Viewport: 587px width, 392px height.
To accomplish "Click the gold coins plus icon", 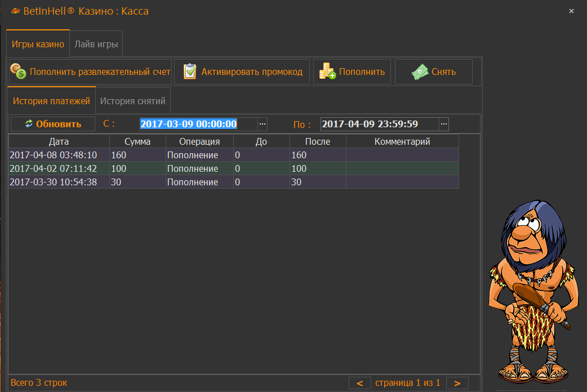I will pyautogui.click(x=327, y=72).
